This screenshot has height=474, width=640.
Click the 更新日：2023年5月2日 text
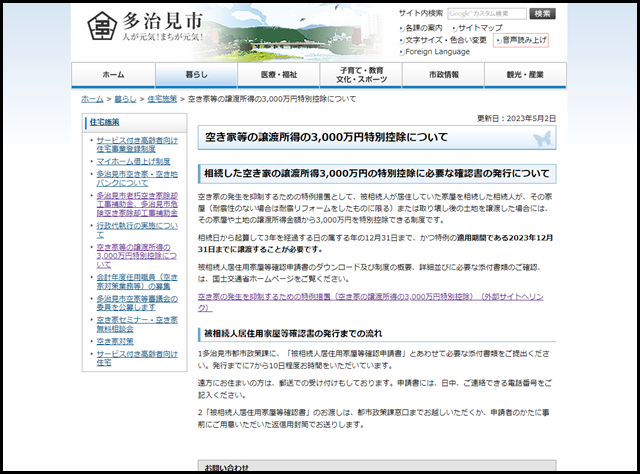point(516,118)
